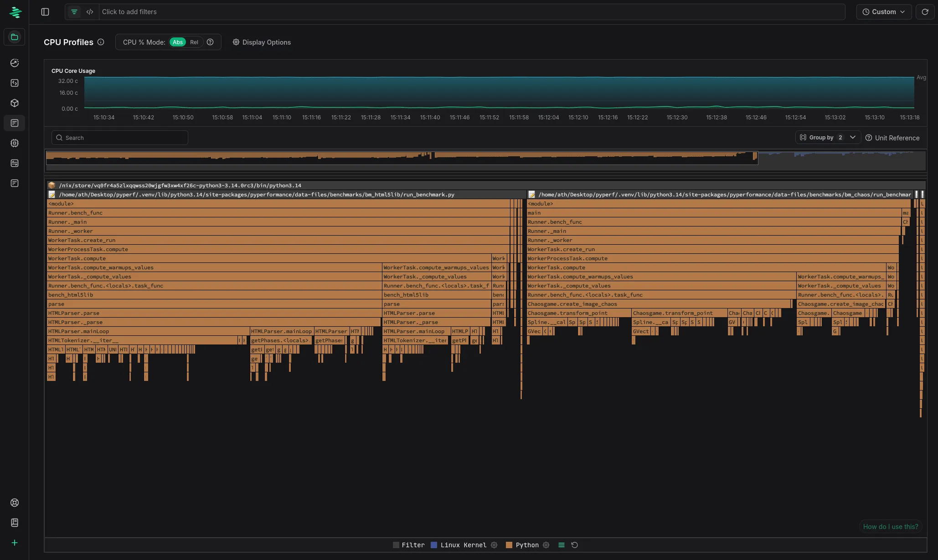Expand the Group by selector
This screenshot has width=938, height=560.
(x=828, y=137)
